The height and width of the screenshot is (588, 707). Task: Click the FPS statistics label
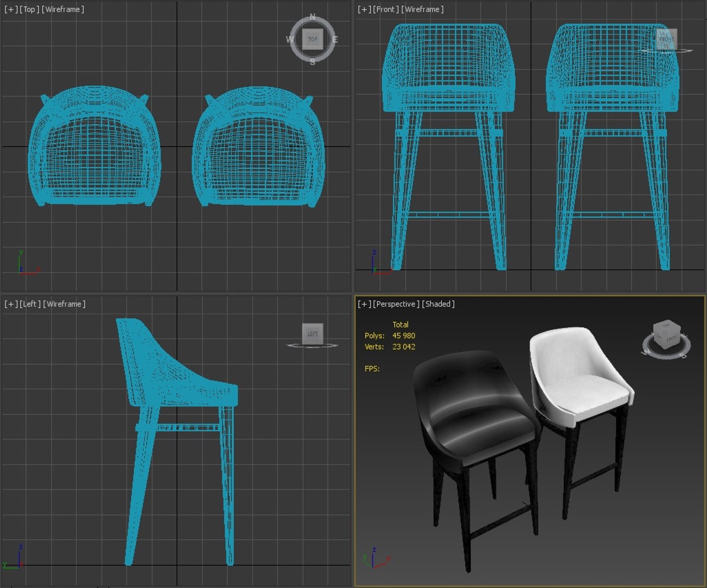coord(372,369)
